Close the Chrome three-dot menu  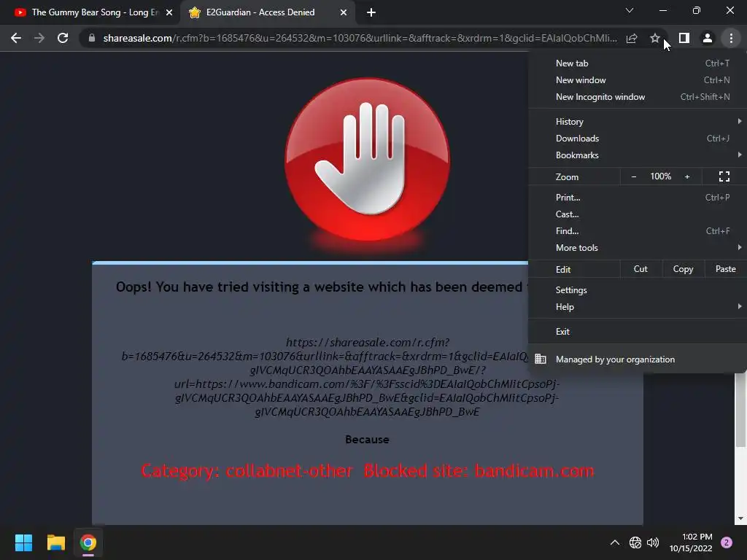click(x=731, y=38)
